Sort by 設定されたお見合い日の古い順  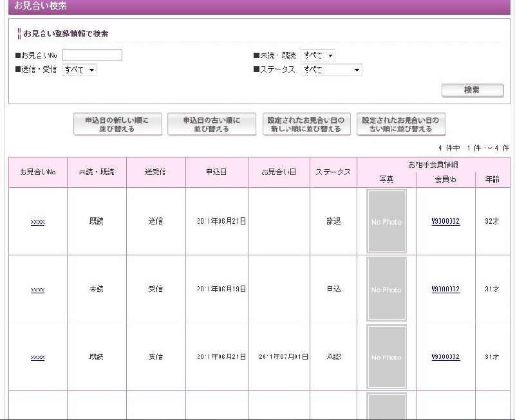(400, 125)
